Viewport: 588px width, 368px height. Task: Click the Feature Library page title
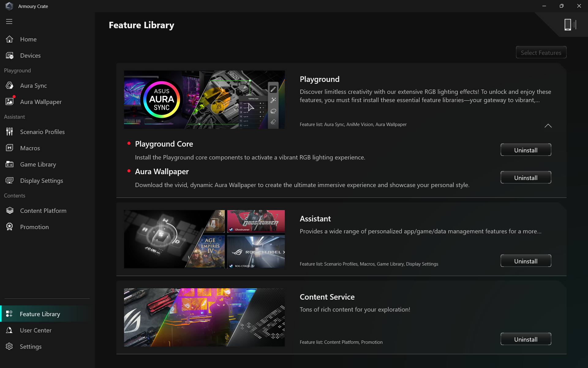(141, 25)
